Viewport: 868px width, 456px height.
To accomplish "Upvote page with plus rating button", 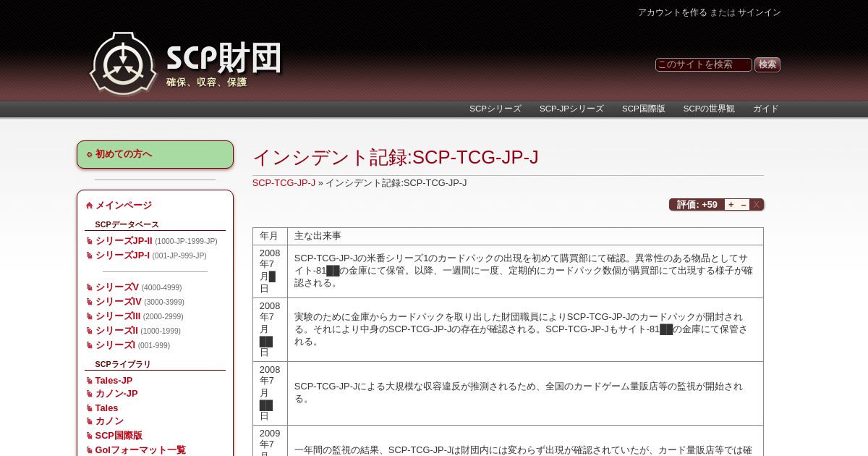I will [731, 205].
